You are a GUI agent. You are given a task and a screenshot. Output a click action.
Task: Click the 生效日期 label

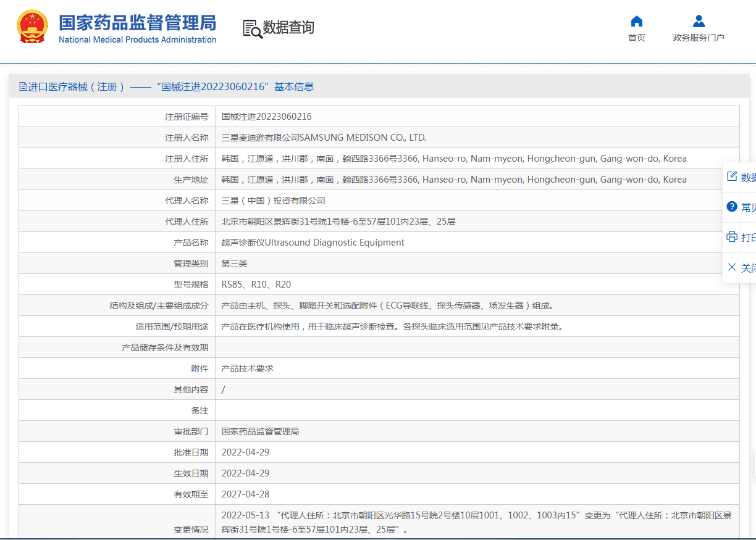pos(191,473)
